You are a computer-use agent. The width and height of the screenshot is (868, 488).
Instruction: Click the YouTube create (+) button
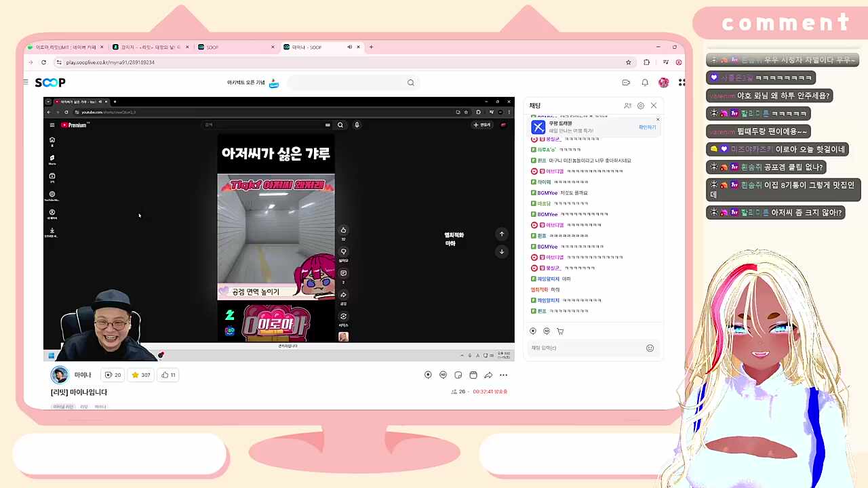coord(481,125)
